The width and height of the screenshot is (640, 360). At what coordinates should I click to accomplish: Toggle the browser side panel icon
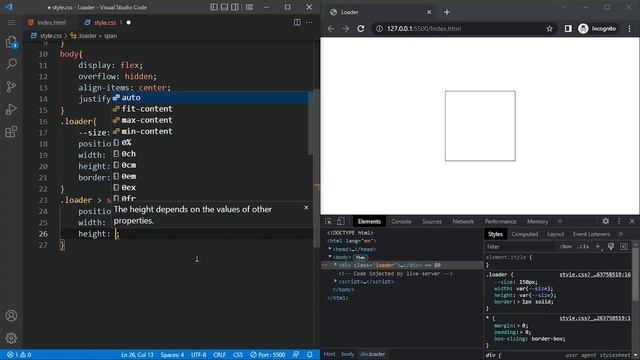coord(568,29)
